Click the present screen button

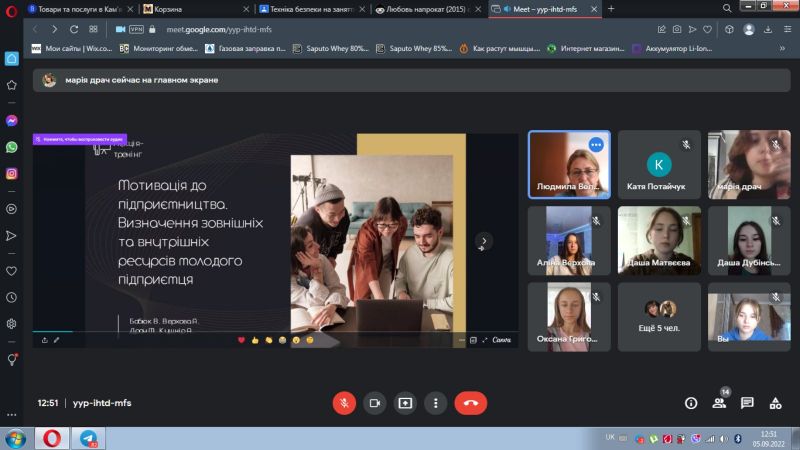405,403
